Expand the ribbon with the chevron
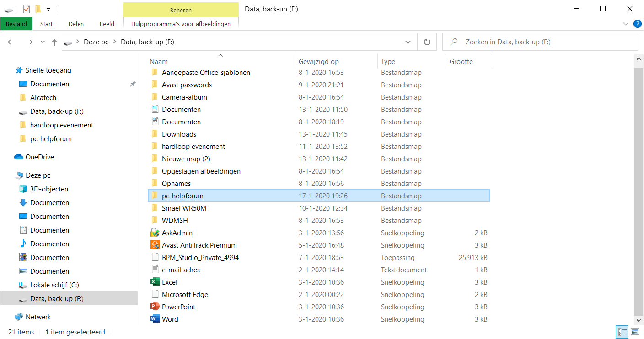644x339 pixels. click(626, 24)
